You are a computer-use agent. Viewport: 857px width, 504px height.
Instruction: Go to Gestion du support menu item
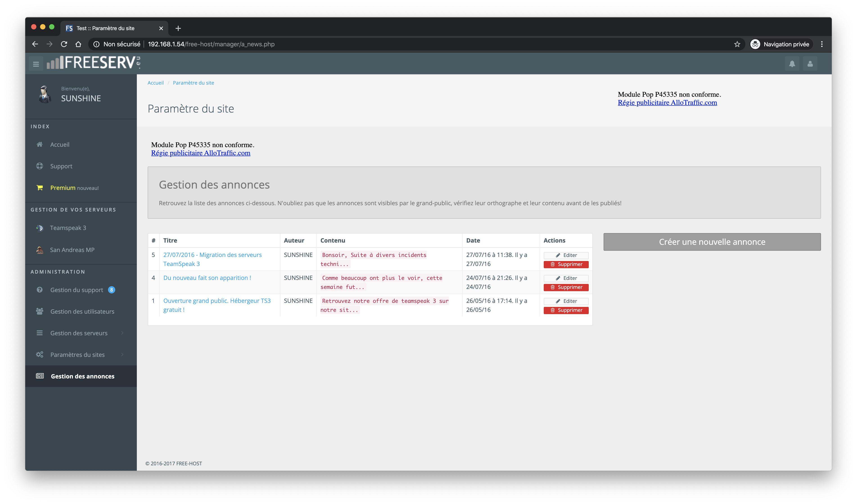77,290
